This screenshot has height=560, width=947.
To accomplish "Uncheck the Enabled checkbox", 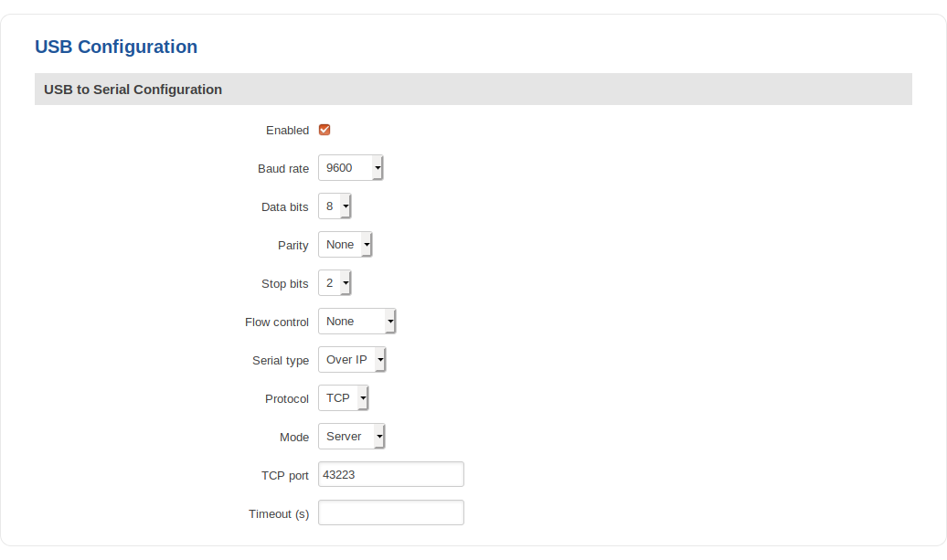I will [325, 130].
